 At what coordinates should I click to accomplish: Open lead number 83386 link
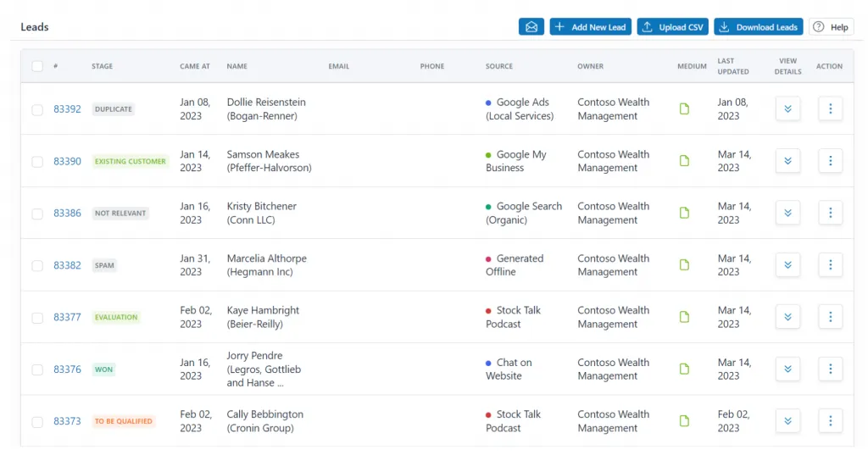tap(67, 213)
